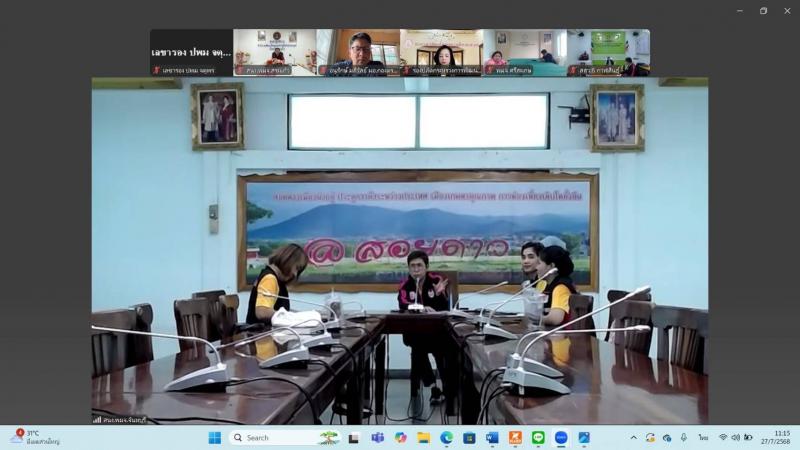This screenshot has width=800, height=450.
Task: Click the taskbar Search box
Action: click(286, 438)
